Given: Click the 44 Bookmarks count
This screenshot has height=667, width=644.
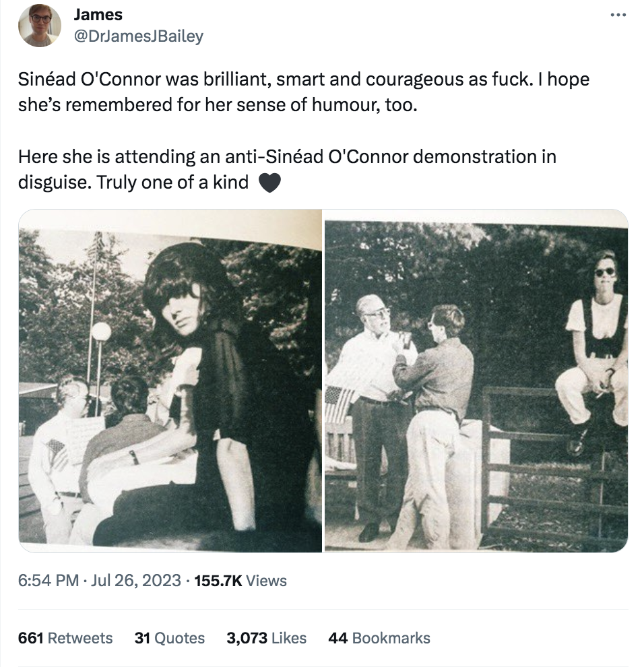Looking at the screenshot, I should click(379, 637).
